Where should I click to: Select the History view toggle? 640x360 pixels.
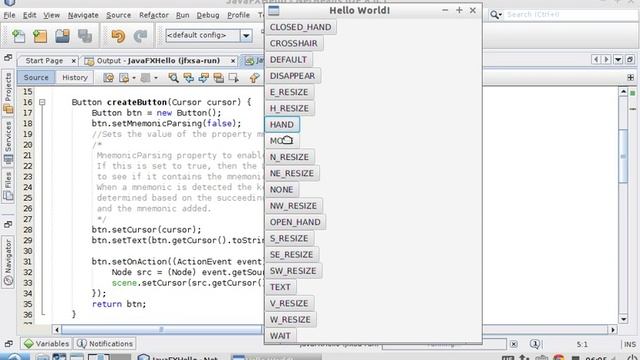75,77
